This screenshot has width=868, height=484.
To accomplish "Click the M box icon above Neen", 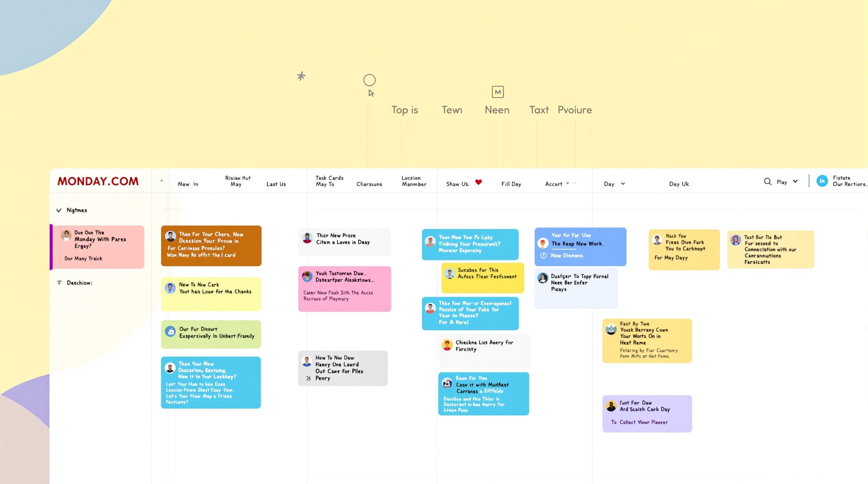I will click(x=498, y=92).
